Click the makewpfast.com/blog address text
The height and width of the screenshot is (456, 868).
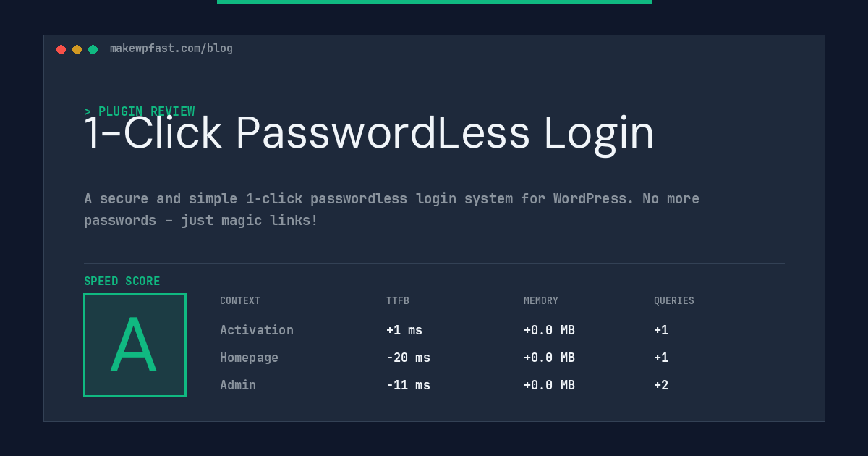coord(171,48)
